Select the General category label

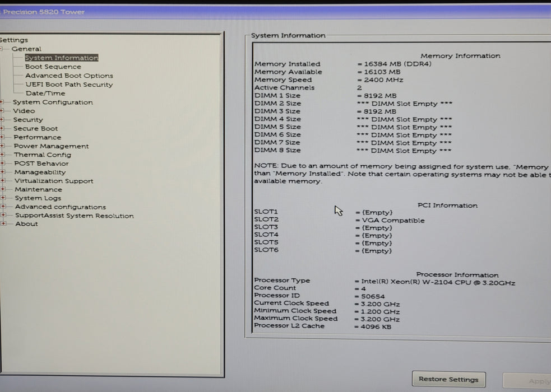(x=26, y=49)
